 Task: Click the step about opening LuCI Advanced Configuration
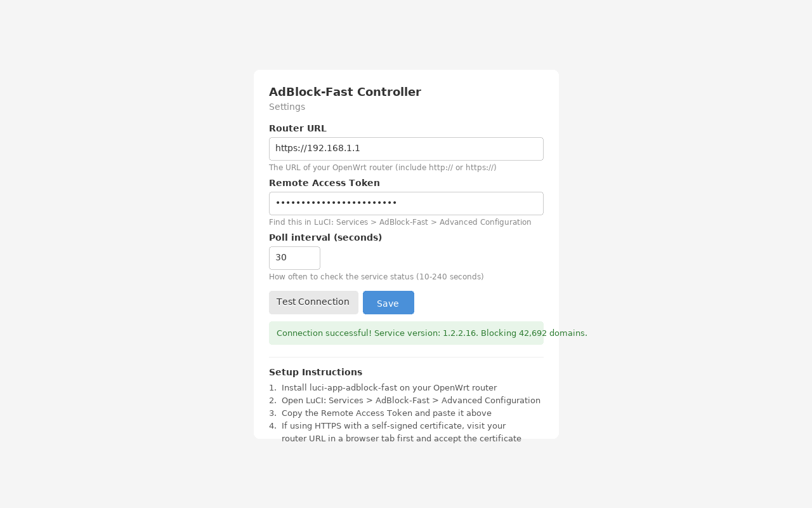(x=410, y=401)
